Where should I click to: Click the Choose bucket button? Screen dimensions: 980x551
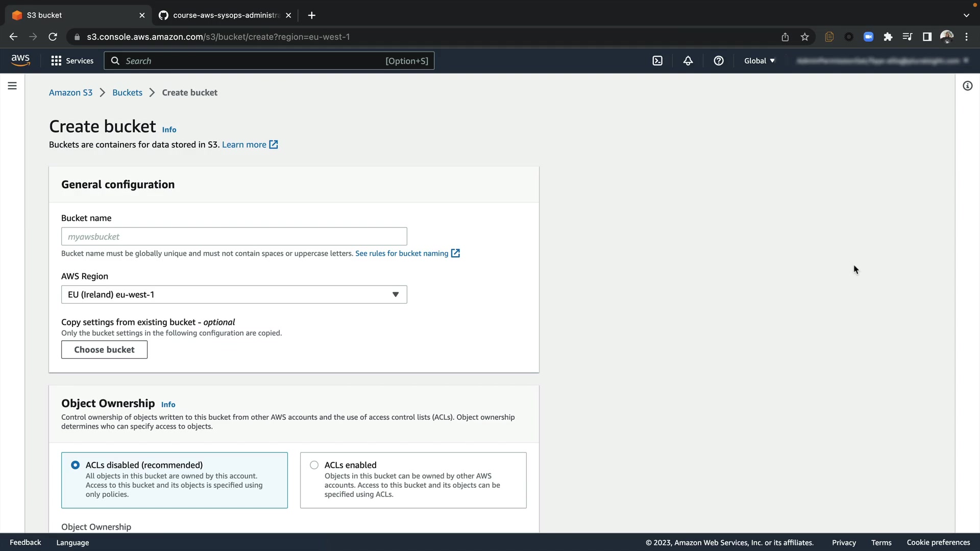[104, 349]
